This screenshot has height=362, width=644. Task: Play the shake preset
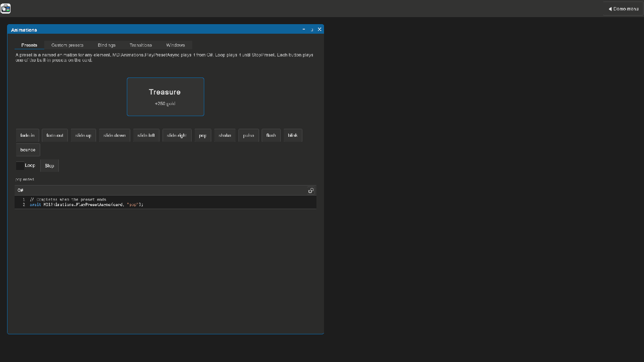[x=225, y=135]
